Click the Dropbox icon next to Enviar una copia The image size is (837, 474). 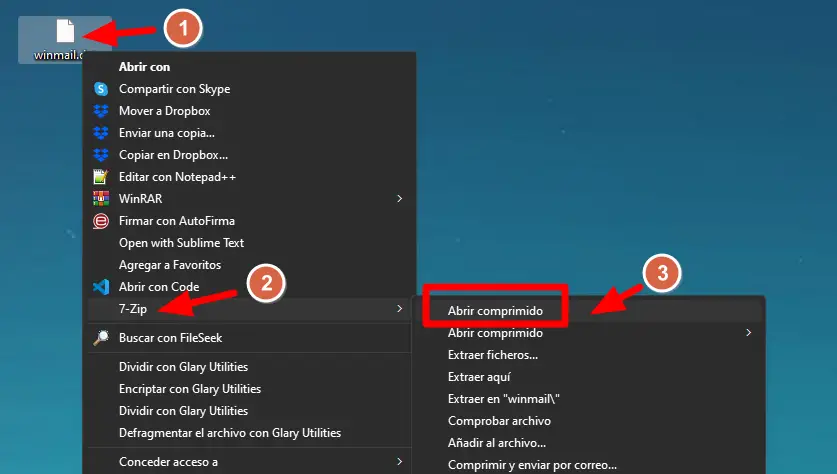(101, 132)
